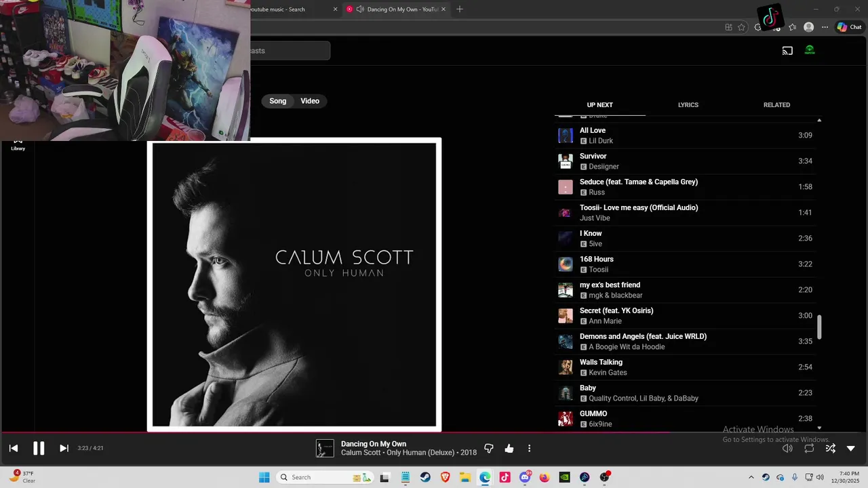
Task: Close the Dancing On My Own browser tab
Action: (x=443, y=9)
